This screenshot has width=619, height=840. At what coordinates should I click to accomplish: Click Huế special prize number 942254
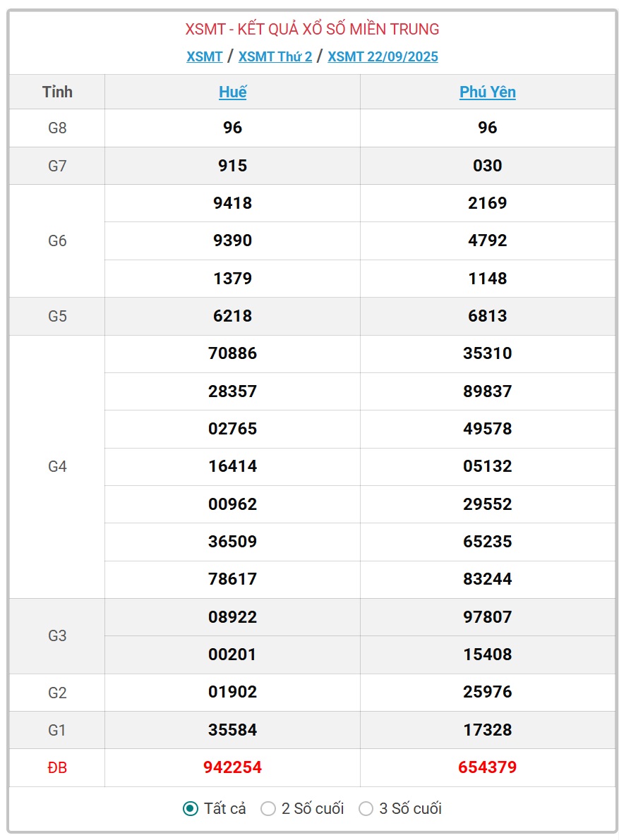[x=233, y=767]
